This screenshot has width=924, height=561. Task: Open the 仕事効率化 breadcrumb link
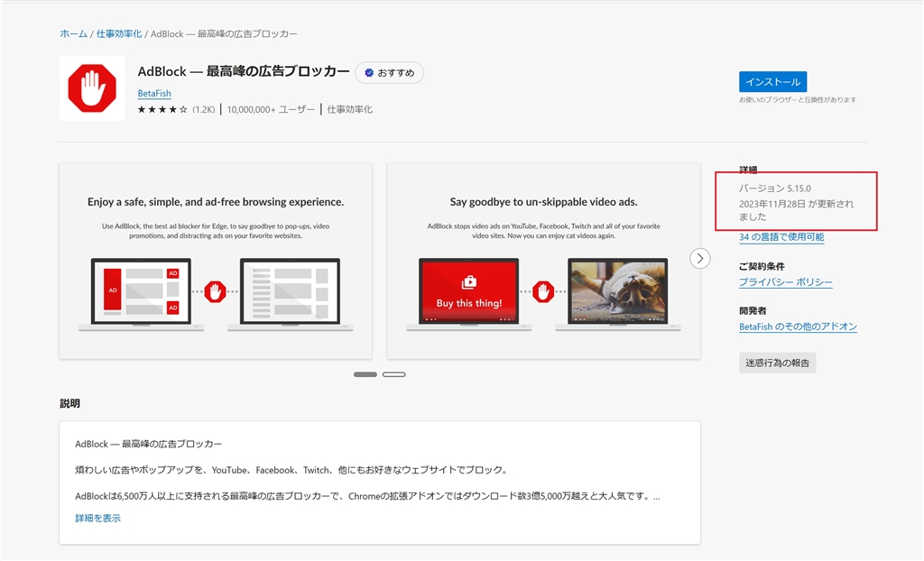(x=119, y=34)
